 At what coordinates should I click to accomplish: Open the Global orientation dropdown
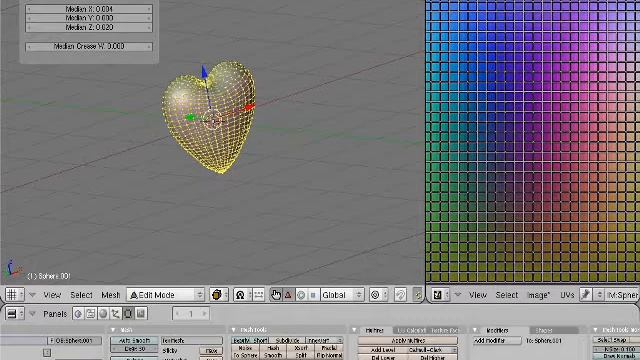tap(342, 295)
